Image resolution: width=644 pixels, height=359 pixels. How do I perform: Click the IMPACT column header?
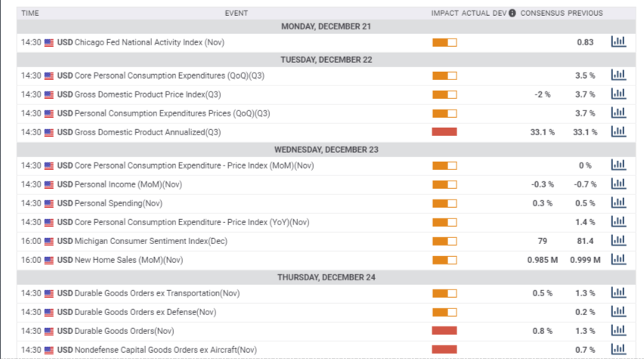click(444, 13)
